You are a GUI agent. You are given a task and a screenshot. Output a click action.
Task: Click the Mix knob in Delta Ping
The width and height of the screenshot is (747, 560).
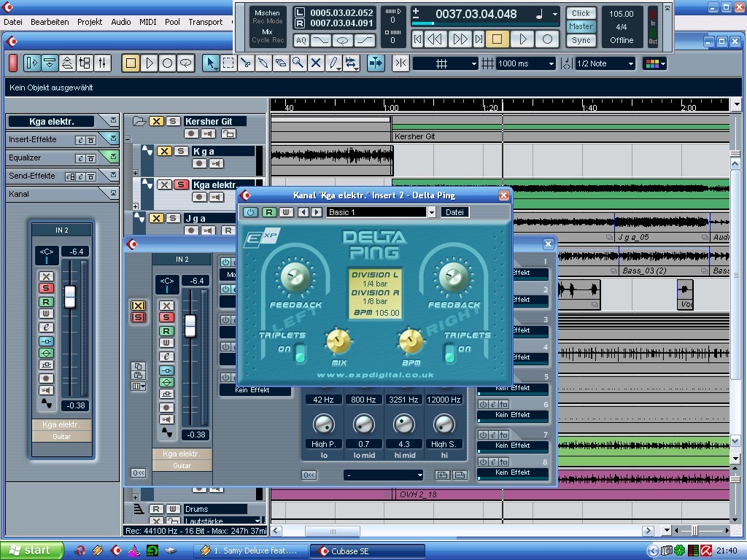[x=338, y=341]
